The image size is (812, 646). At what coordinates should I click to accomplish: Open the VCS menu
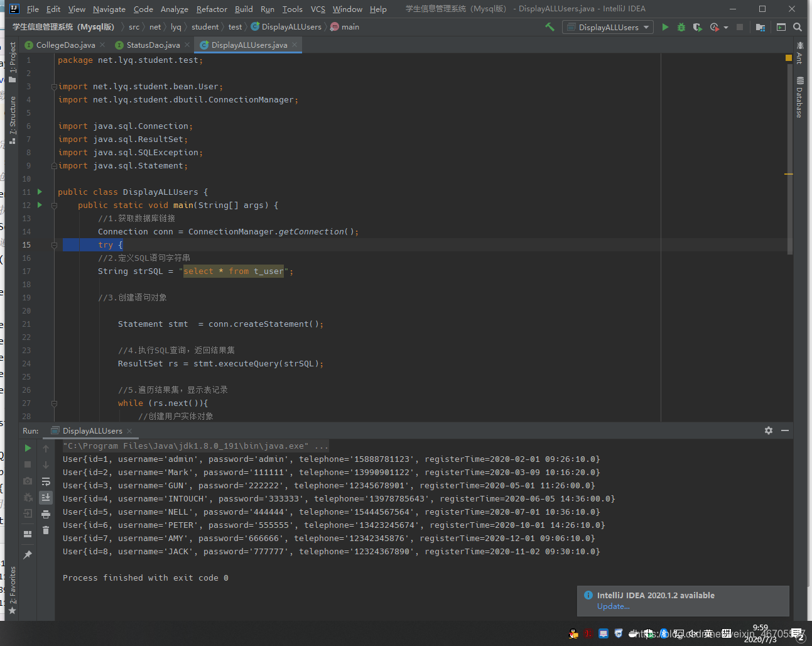click(x=318, y=9)
